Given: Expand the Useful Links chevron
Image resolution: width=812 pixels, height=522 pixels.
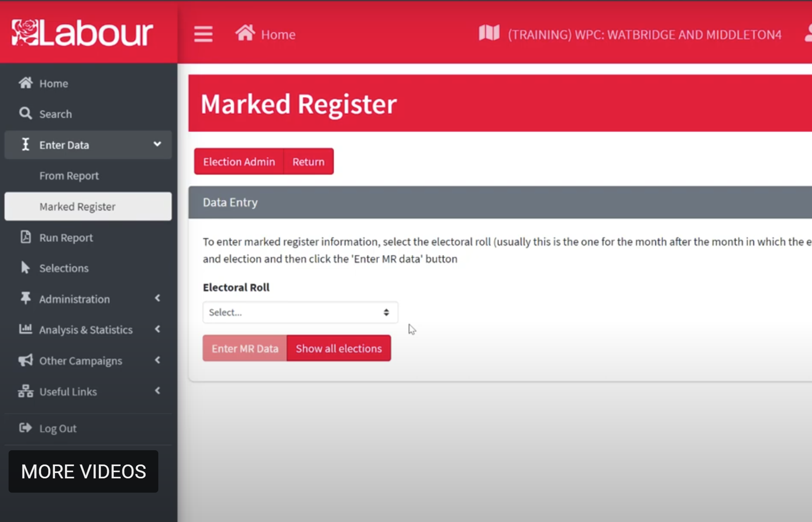Looking at the screenshot, I should pyautogui.click(x=158, y=391).
